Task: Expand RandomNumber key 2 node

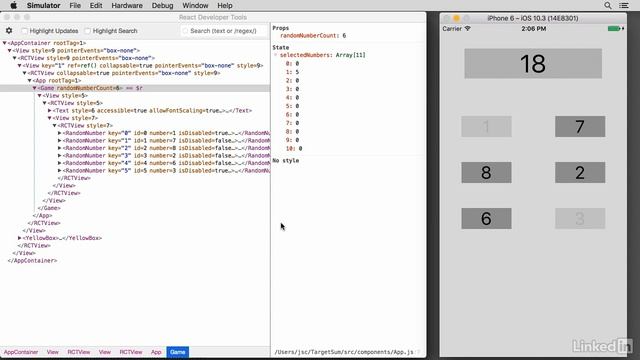Action: 60,148
